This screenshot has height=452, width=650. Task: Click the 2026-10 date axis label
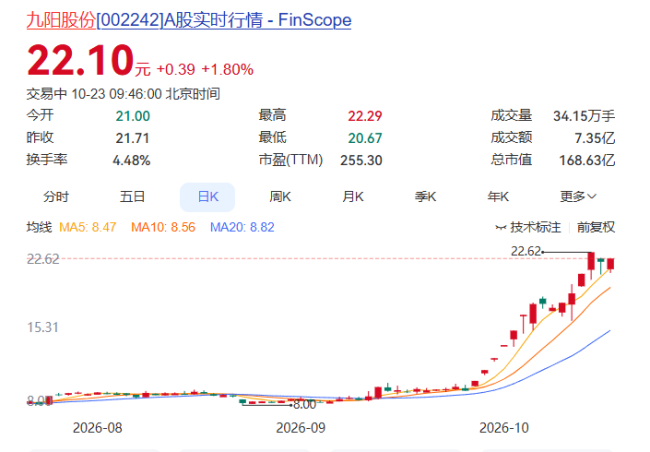(504, 428)
